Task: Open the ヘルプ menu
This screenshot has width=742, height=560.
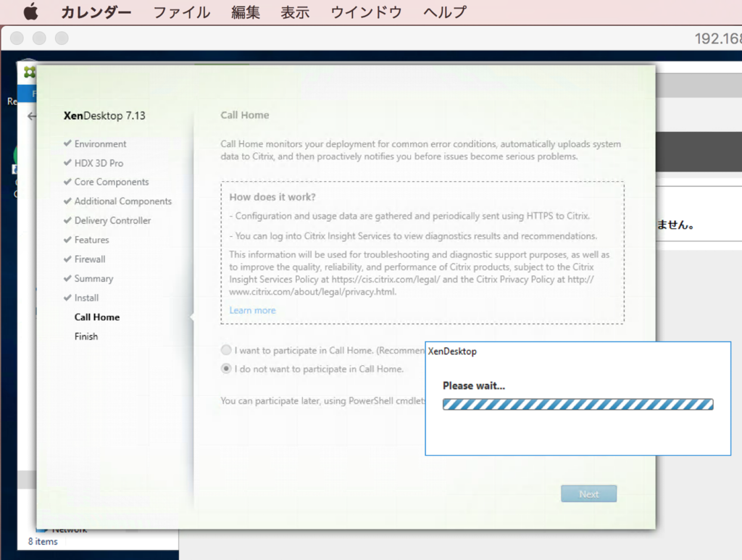Action: point(445,12)
